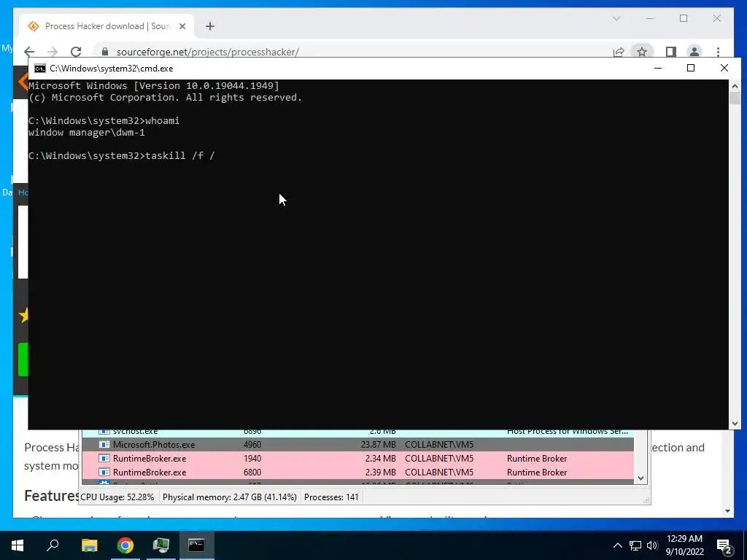Image resolution: width=747 pixels, height=560 pixels.
Task: Click PID 4960 cell
Action: point(252,445)
